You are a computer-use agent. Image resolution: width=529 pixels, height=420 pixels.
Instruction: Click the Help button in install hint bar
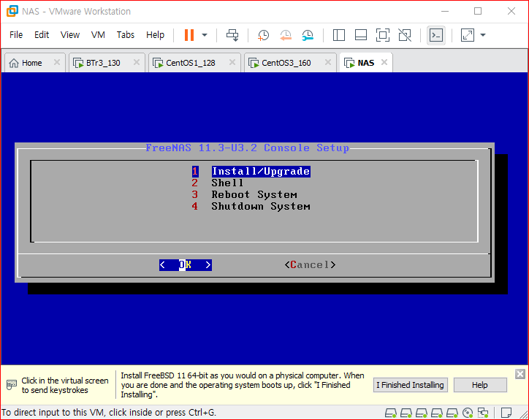(x=480, y=385)
